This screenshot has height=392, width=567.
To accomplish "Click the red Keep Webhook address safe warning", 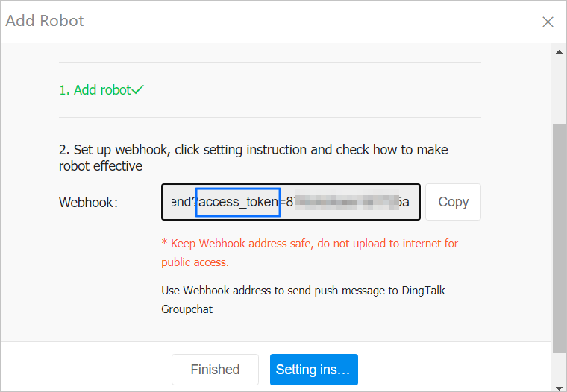I will [313, 244].
